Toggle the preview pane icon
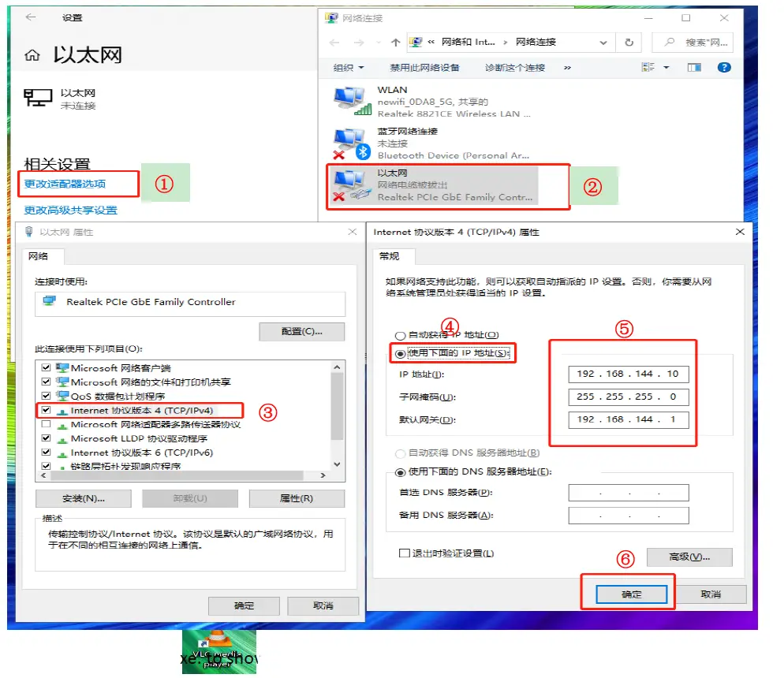 694,68
